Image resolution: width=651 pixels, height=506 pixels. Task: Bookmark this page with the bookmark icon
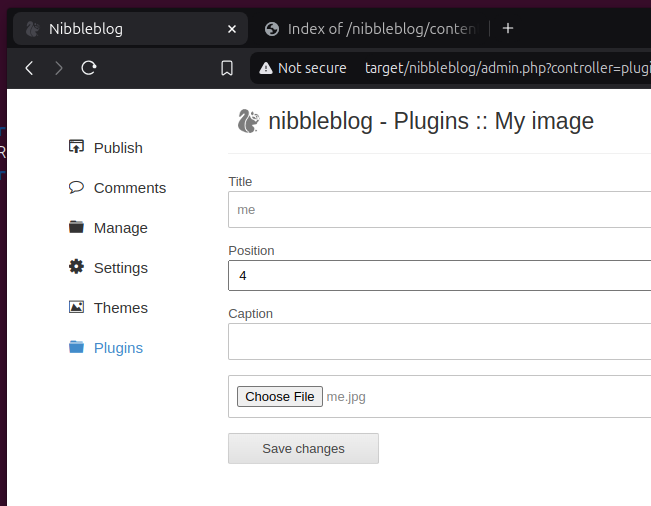tap(227, 68)
